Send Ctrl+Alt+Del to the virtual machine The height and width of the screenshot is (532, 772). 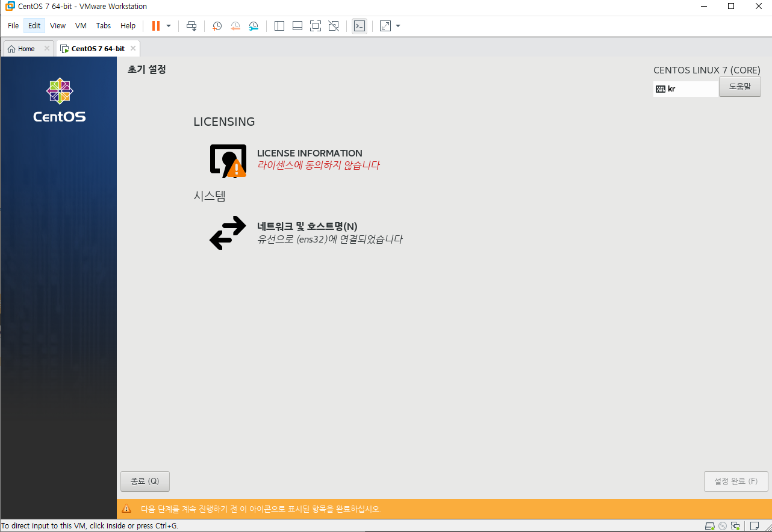click(x=191, y=26)
